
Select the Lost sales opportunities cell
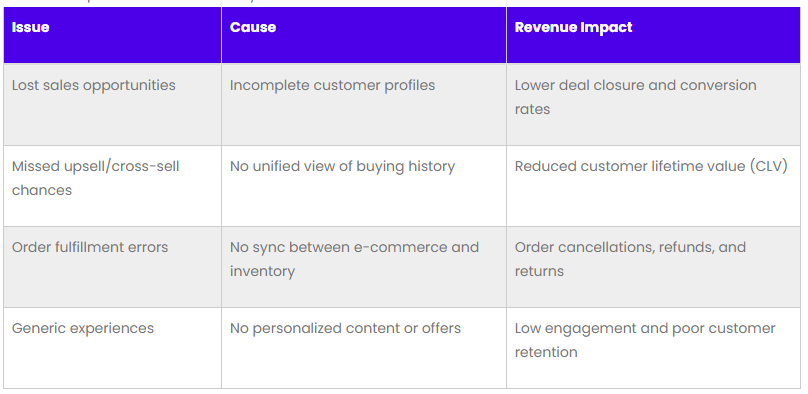[112, 105]
